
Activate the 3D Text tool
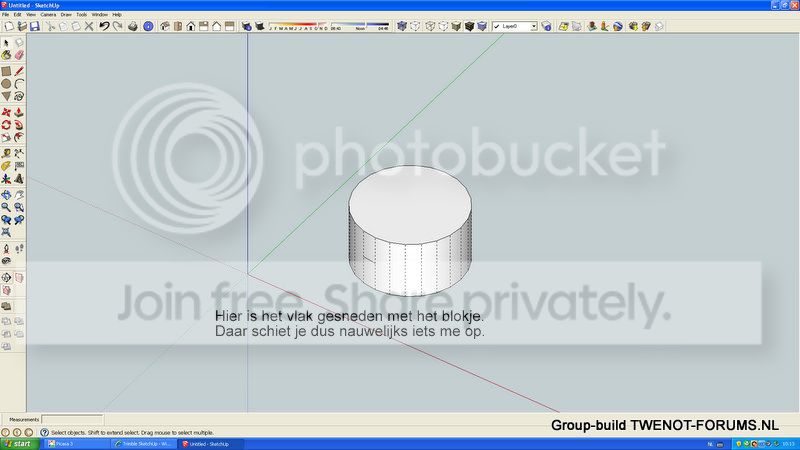19,179
